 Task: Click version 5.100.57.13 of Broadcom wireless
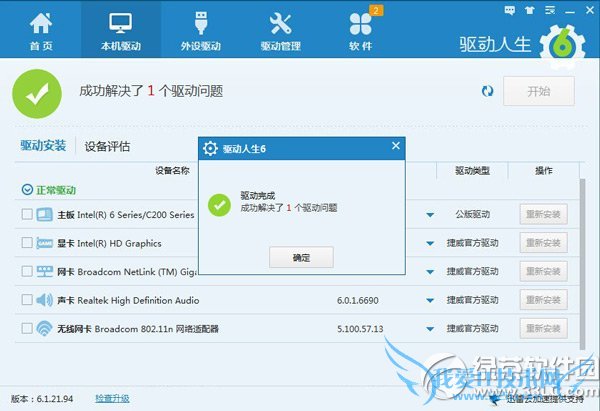pyautogui.click(x=360, y=329)
